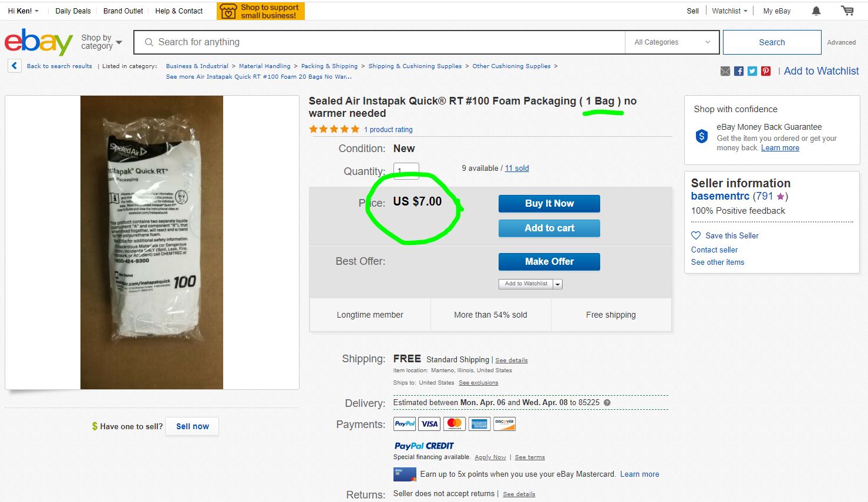The image size is (868, 502).
Task: Open the All Categories dropdown
Action: [672, 42]
